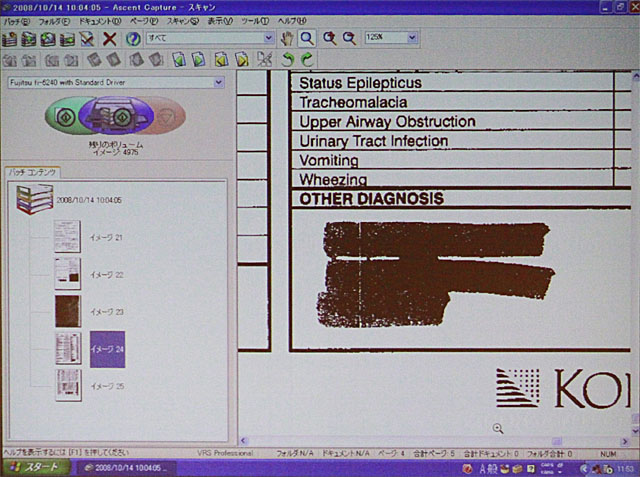Viewport: 640px width, 477px height.
Task: Click the green right-arrow next page icon
Action: (x=198, y=60)
